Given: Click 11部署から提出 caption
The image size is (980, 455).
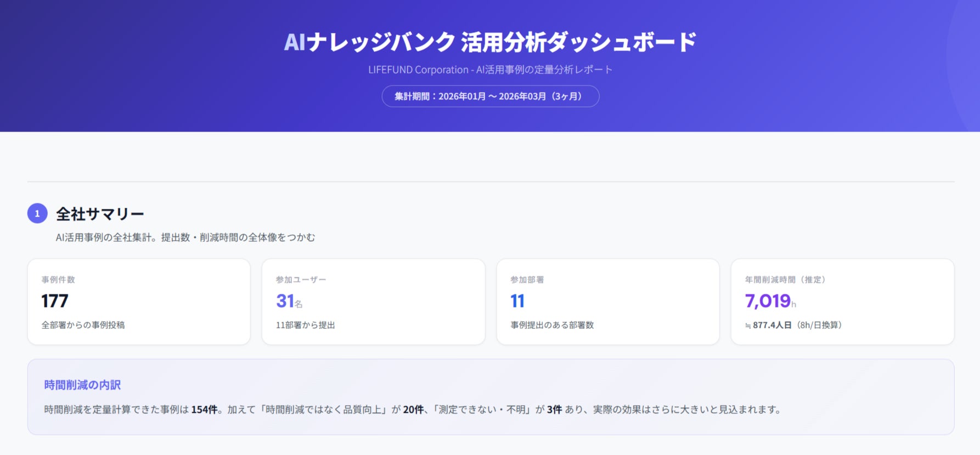Looking at the screenshot, I should [306, 325].
